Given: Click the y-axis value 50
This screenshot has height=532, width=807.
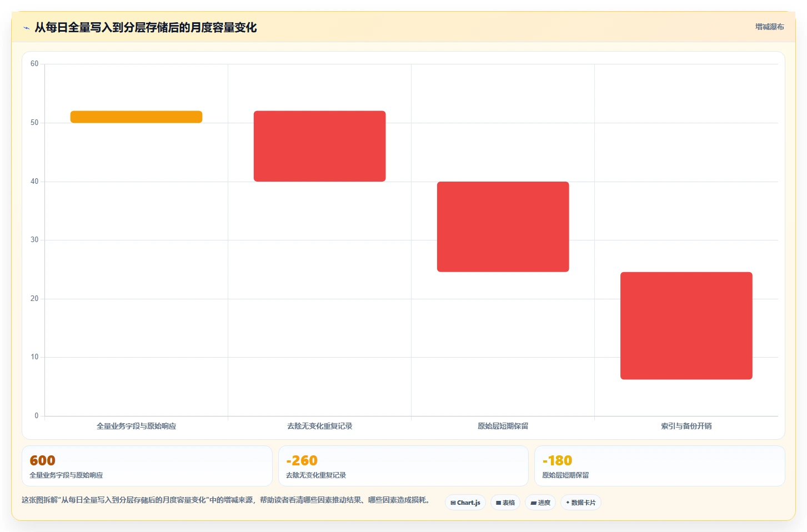Looking at the screenshot, I should 34,123.
